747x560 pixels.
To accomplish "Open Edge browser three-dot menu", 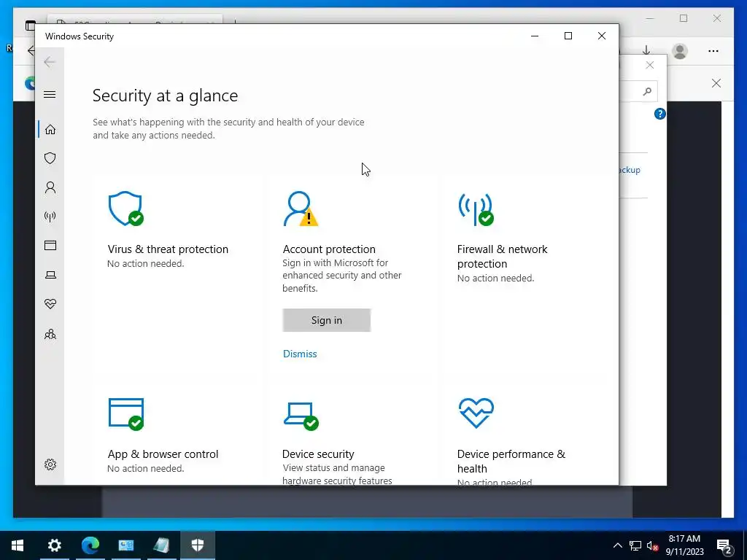I will (713, 51).
